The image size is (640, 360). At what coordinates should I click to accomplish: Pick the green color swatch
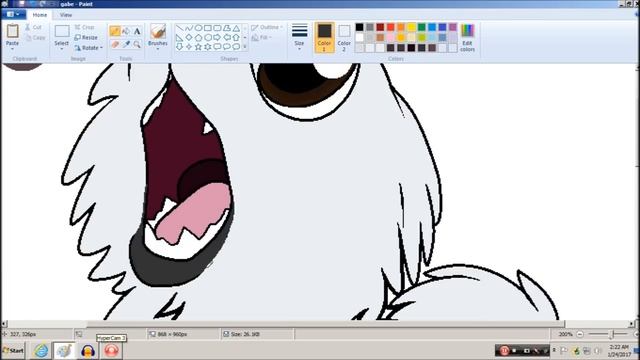click(x=422, y=27)
